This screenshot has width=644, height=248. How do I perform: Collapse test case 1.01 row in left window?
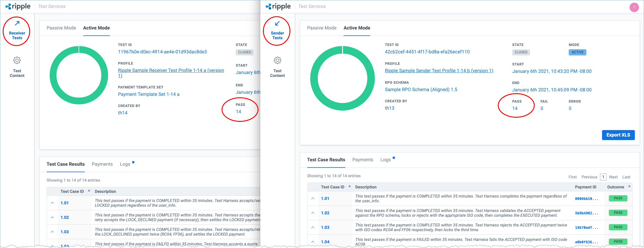pos(52,203)
